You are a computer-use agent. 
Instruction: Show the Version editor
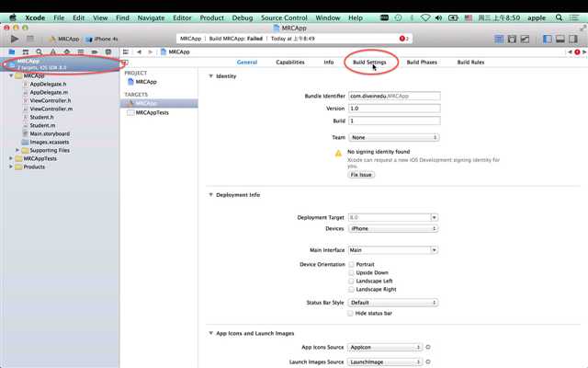(525, 39)
